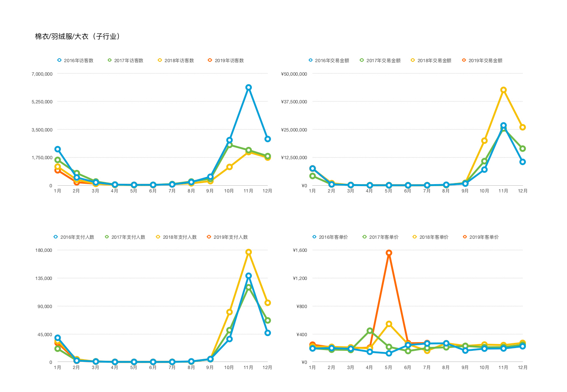This screenshot has width=567, height=392.
Task: Click the green 2017年支付人数 legend marker
Action: tap(107, 237)
